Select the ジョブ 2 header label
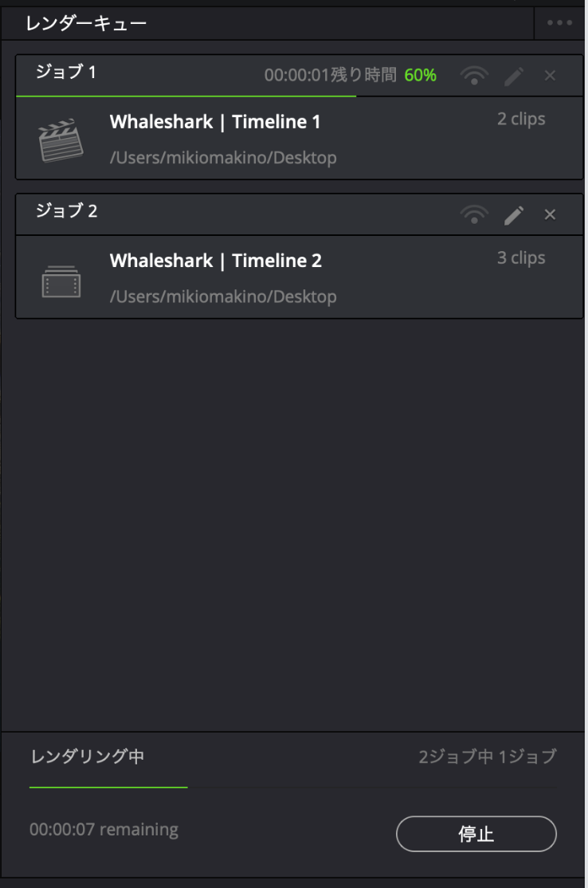This screenshot has height=888, width=588. click(66, 211)
